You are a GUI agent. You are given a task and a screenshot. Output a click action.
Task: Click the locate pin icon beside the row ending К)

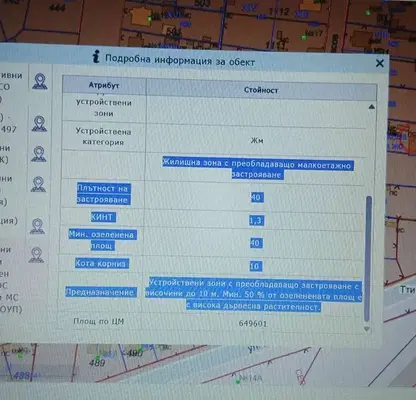39,154
